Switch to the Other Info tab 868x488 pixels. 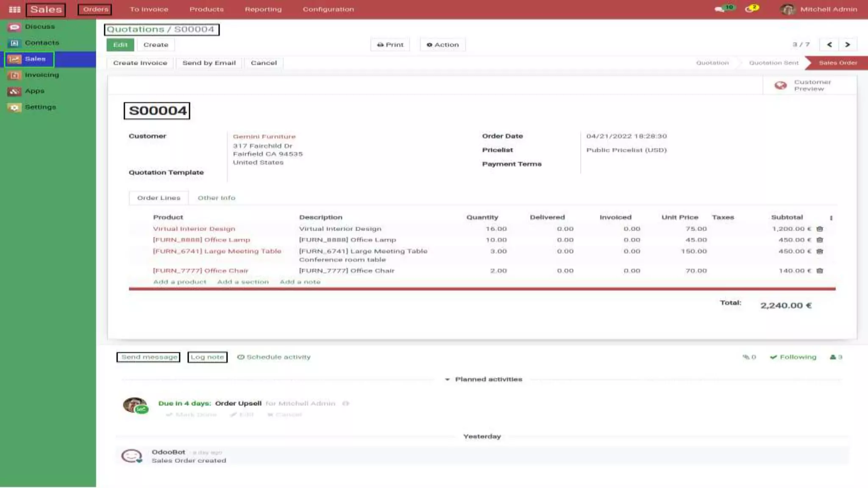click(x=216, y=198)
